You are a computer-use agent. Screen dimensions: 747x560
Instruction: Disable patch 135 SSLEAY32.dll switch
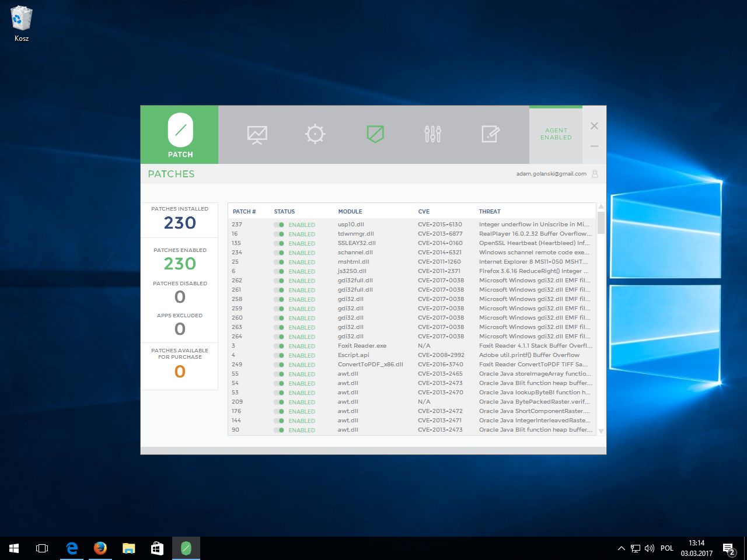(x=279, y=243)
